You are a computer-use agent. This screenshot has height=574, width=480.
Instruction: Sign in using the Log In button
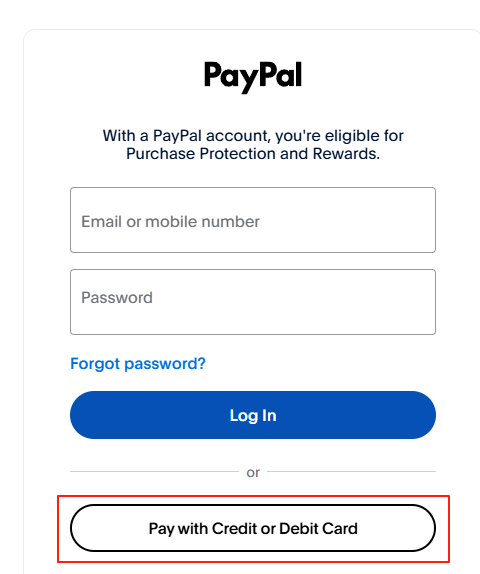pyautogui.click(x=253, y=415)
